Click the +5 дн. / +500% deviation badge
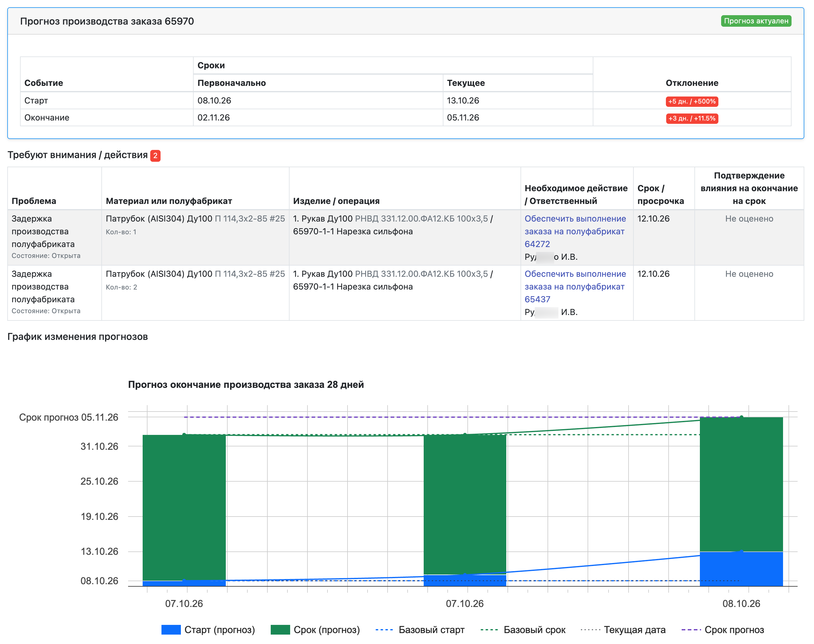 [x=691, y=101]
